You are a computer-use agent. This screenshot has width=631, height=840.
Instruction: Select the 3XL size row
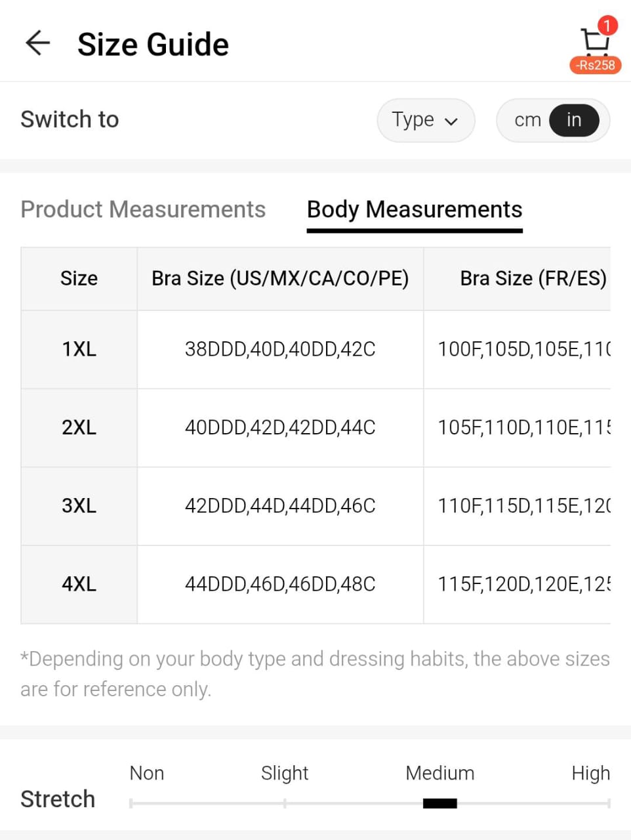coord(79,506)
